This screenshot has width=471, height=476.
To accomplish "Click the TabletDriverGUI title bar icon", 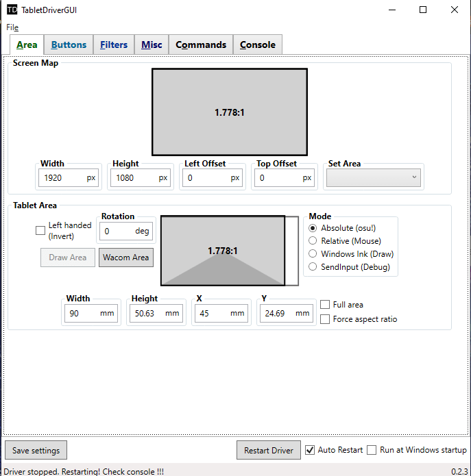I will (x=12, y=10).
